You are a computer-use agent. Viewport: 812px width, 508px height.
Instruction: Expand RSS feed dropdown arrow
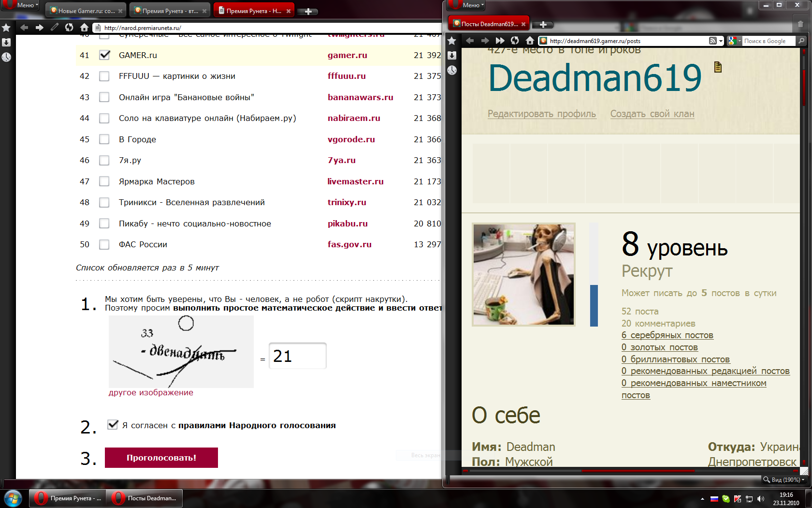point(721,41)
